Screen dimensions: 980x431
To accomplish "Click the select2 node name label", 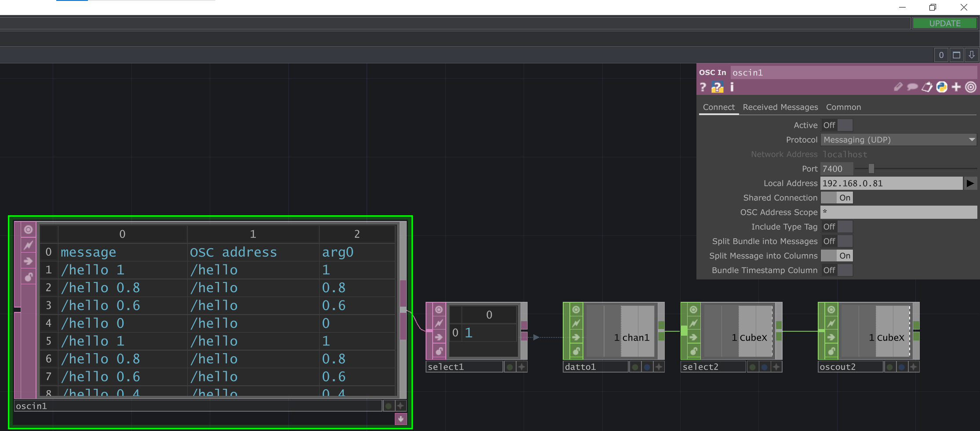I will (713, 367).
